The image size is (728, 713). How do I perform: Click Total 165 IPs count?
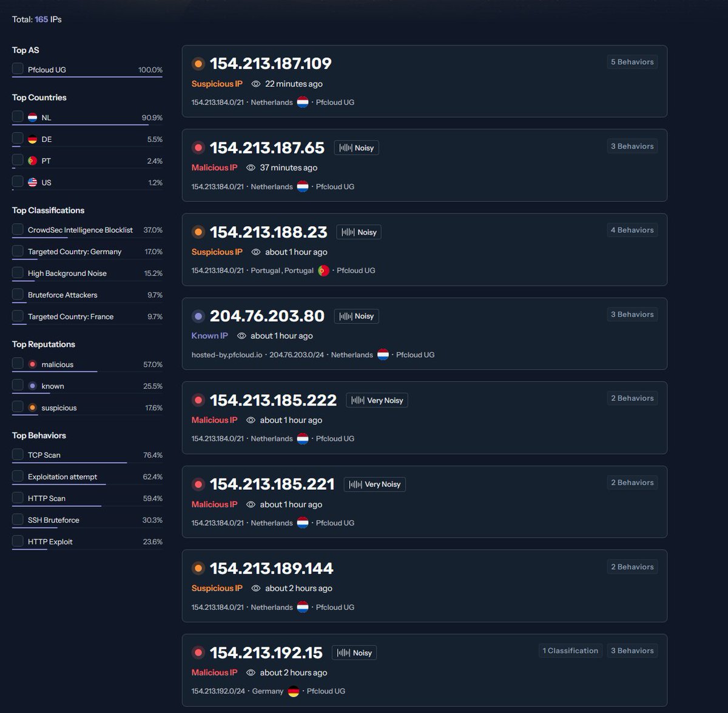click(37, 19)
